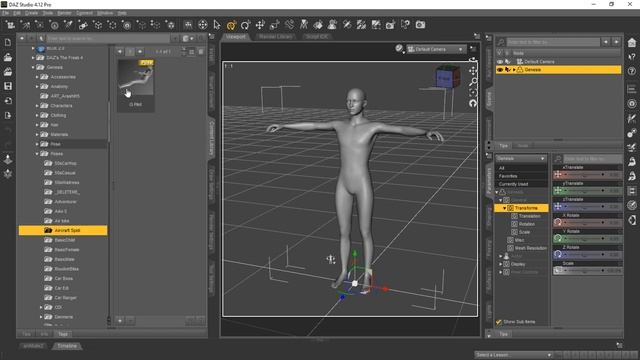Click the Tips button under Scene pane
The image size is (640, 360).
[504, 146]
